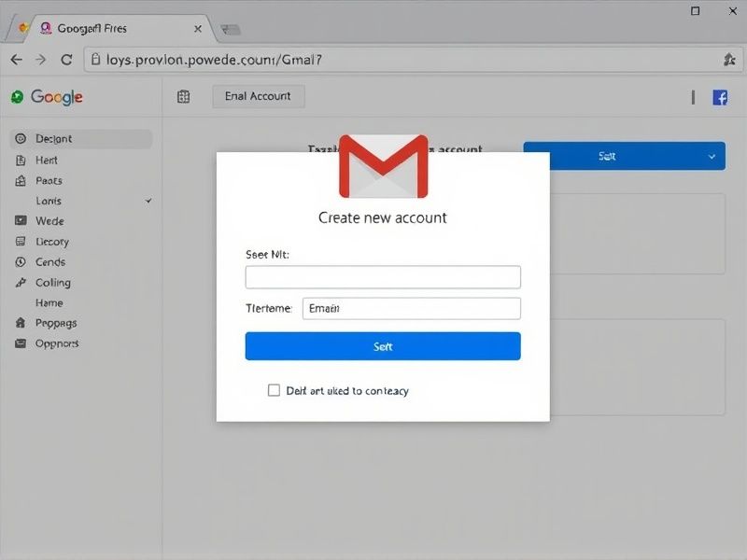The height and width of the screenshot is (560, 747).
Task: Click the Coling sidebar icon
Action: [x=21, y=283]
